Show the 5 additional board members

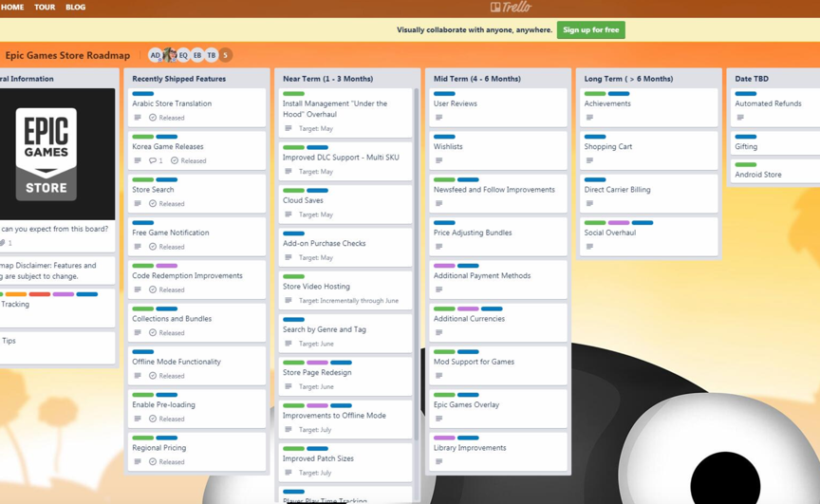tap(225, 55)
